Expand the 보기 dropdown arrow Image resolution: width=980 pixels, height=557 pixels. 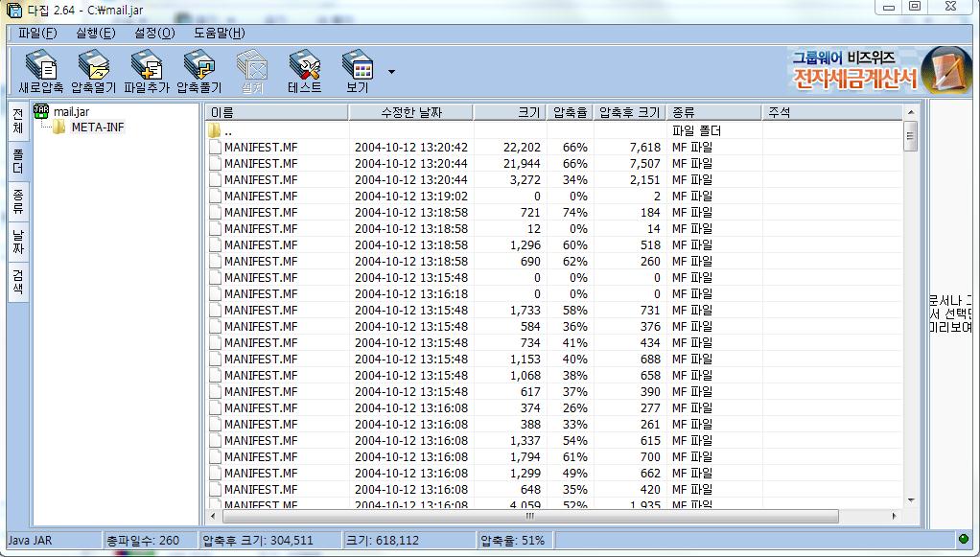[x=391, y=71]
